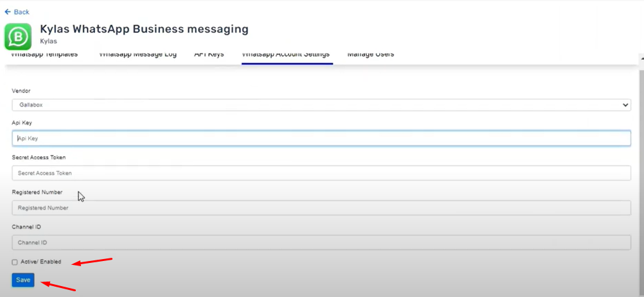Open the API Keys tab
Screen dimensions: 644x297
[x=209, y=54]
